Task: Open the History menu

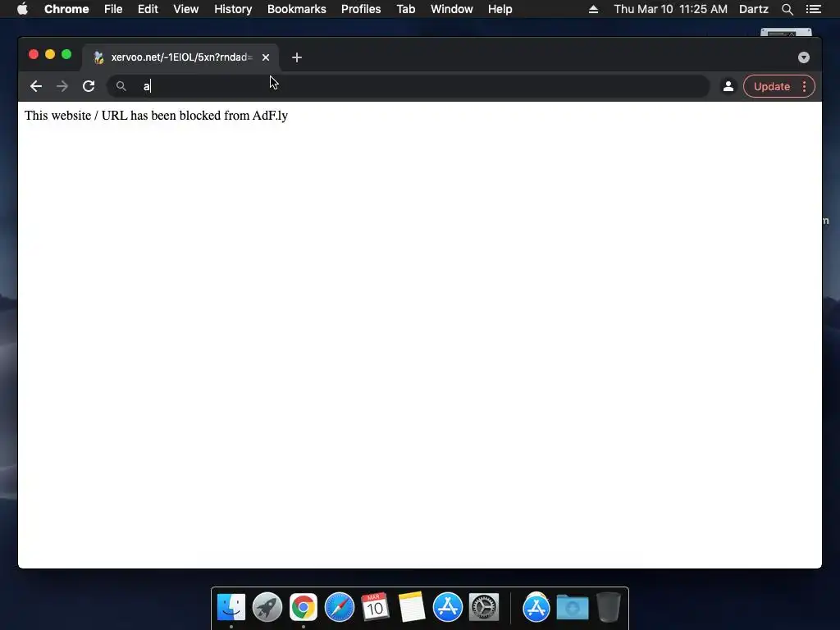Action: tap(233, 9)
